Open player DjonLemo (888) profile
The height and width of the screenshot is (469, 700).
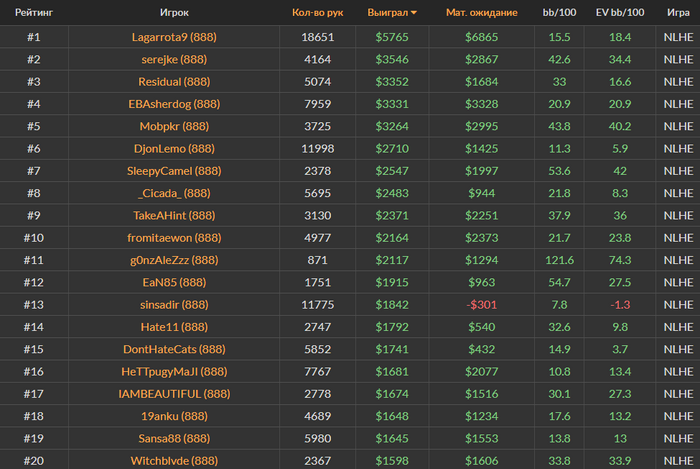point(174,149)
